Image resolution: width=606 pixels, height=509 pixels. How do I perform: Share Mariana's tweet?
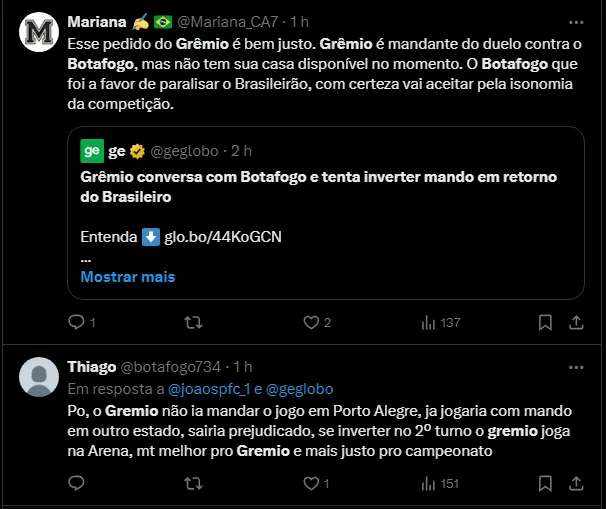[576, 322]
